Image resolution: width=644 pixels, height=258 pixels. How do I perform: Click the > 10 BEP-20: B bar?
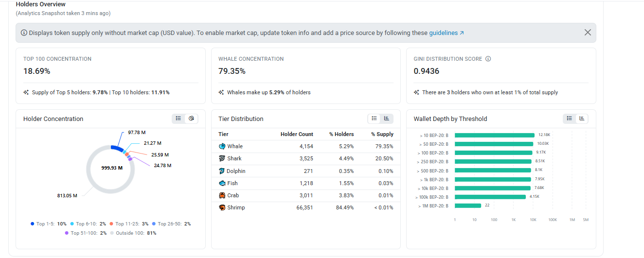pos(495,135)
